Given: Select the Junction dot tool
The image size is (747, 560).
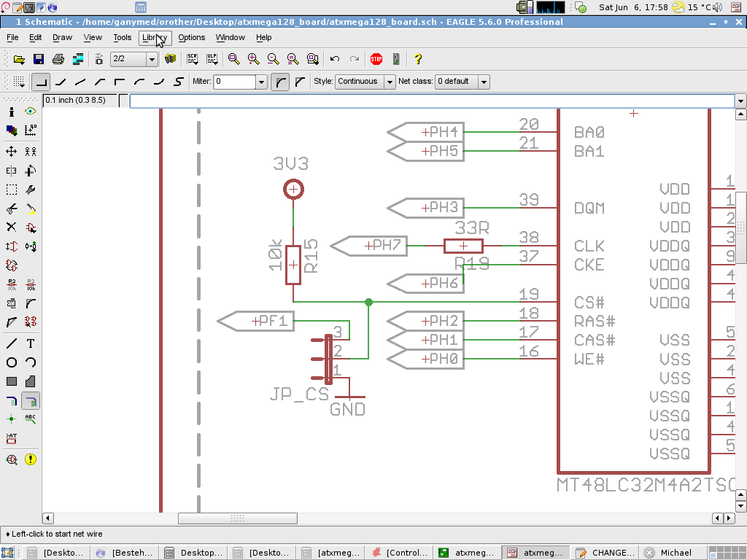Looking at the screenshot, I should (12, 419).
